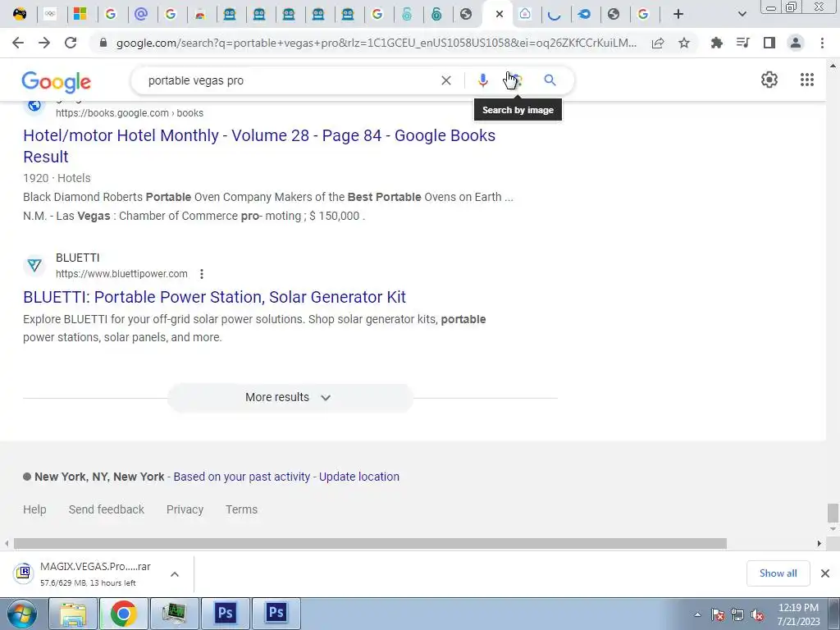Open the Privacy footer link
840x630 pixels.
point(185,509)
